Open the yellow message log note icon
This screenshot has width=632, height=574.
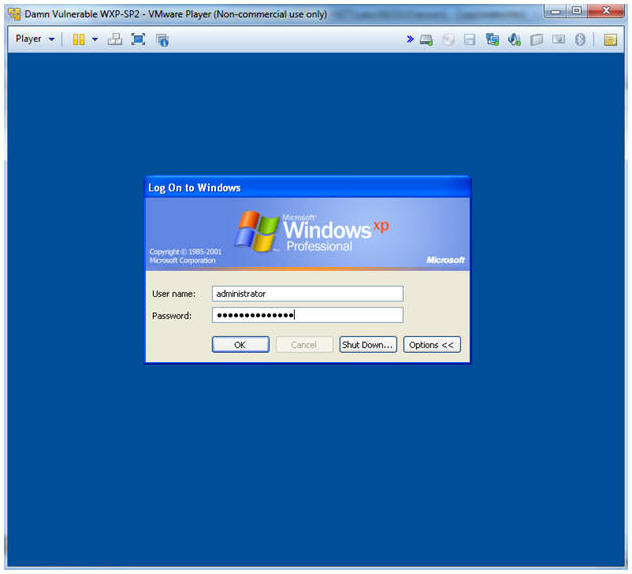point(610,40)
